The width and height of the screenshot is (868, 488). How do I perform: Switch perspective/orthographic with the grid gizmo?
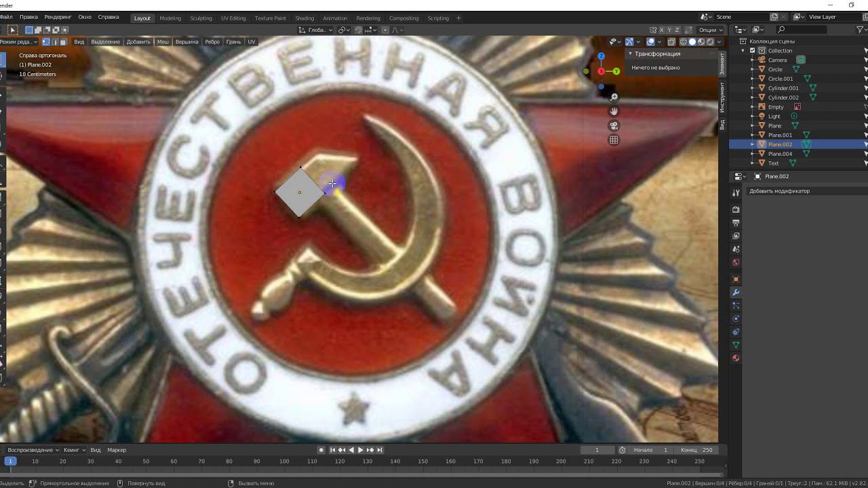tap(614, 140)
